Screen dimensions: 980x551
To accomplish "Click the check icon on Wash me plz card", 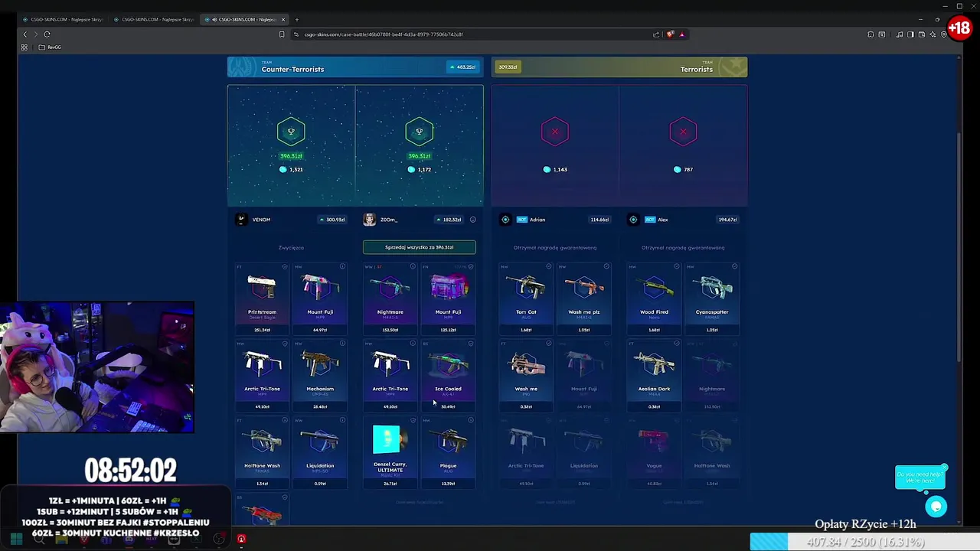I will tap(606, 267).
